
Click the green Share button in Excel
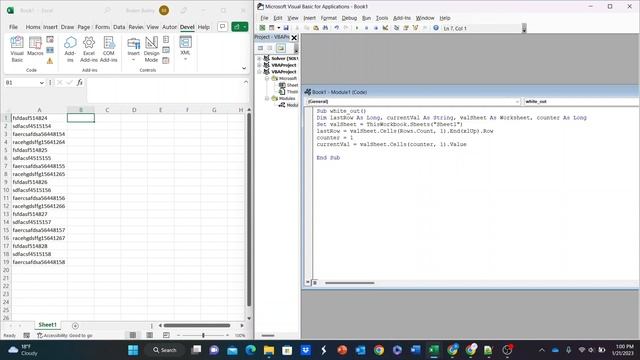pyautogui.click(x=240, y=27)
